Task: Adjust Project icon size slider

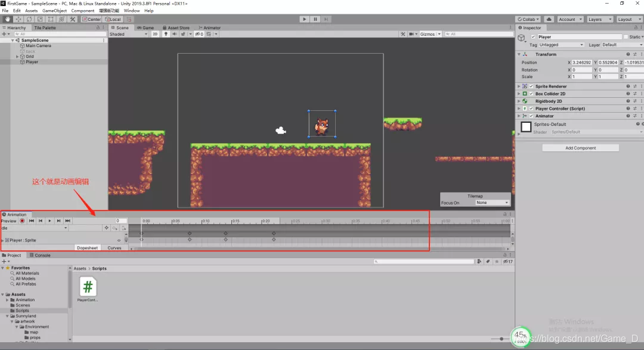Action: (501, 339)
